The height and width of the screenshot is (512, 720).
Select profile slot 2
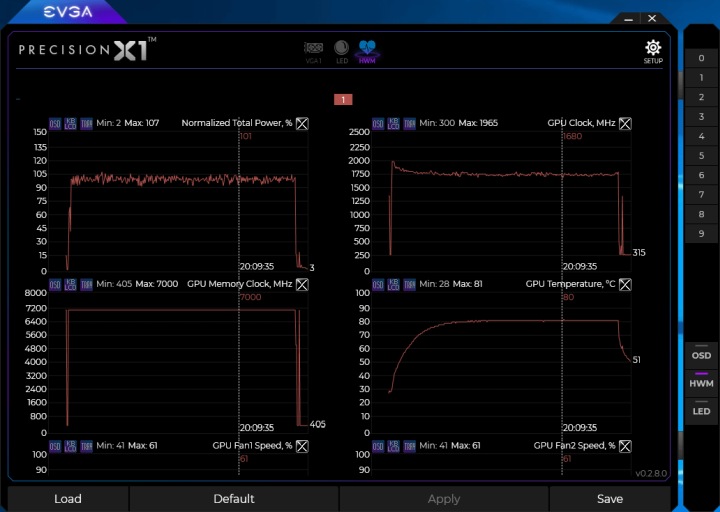pyautogui.click(x=701, y=97)
